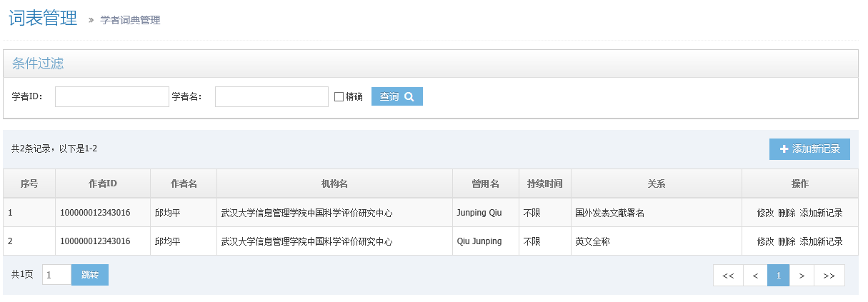This screenshot has height=302, width=868.
Task: Go to first page with << button
Action: point(728,276)
